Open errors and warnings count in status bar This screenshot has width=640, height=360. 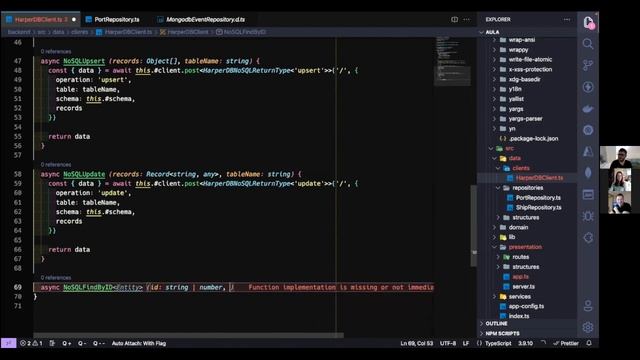click(x=31, y=343)
